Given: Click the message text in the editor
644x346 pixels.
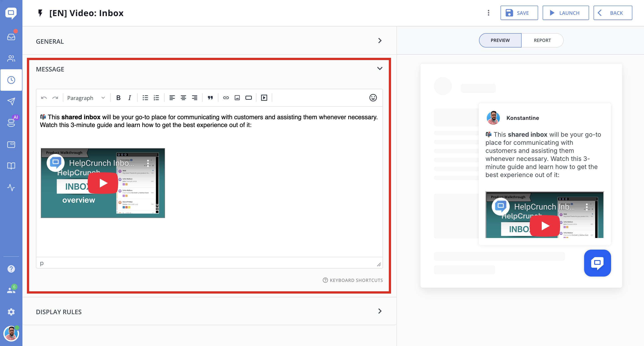Looking at the screenshot, I should click(209, 121).
